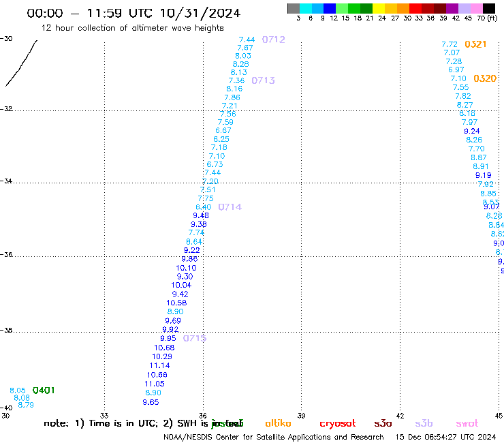Click the 0712 time stamp label
This screenshot has height=443, width=504.
point(274,40)
